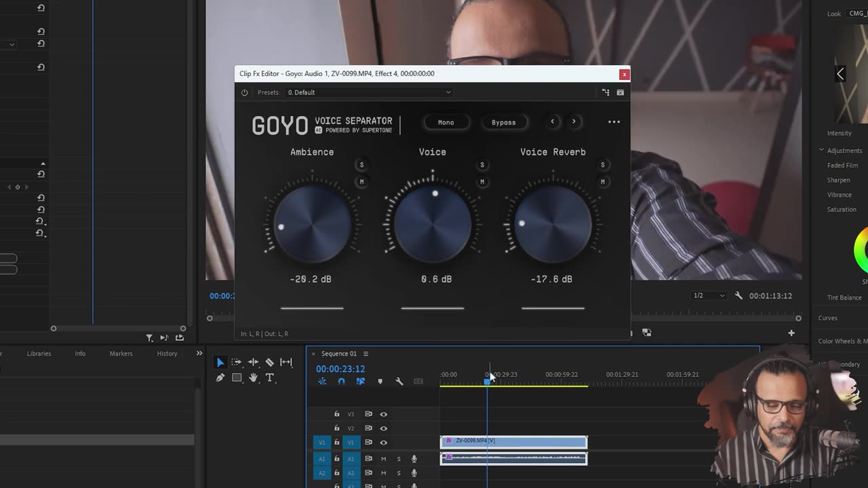This screenshot has width=868, height=488.
Task: Select the Hand tool
Action: 253,378
